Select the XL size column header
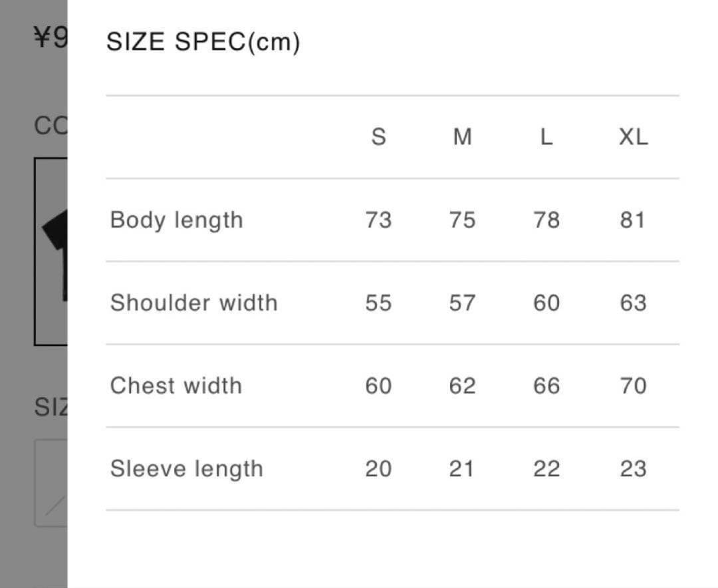The height and width of the screenshot is (588, 718). tap(634, 136)
